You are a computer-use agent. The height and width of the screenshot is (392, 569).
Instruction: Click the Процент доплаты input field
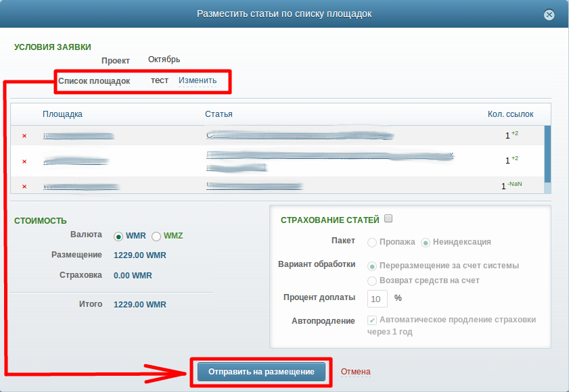pyautogui.click(x=378, y=299)
